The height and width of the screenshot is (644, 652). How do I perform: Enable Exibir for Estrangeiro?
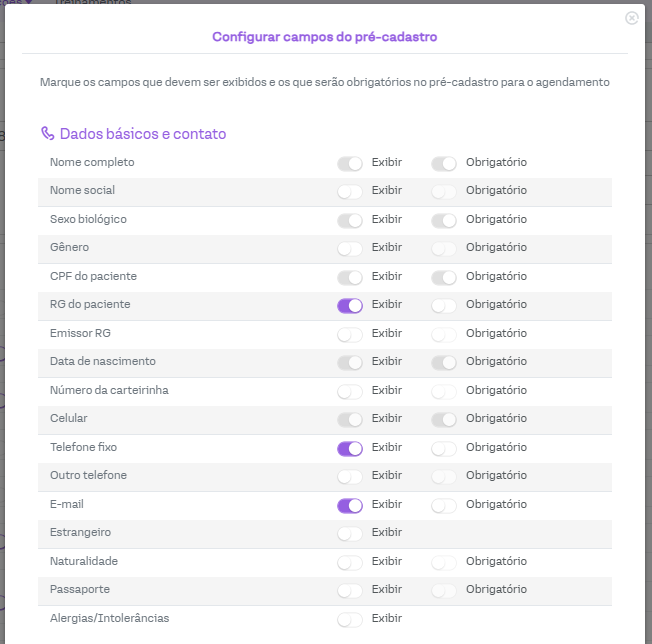click(350, 533)
